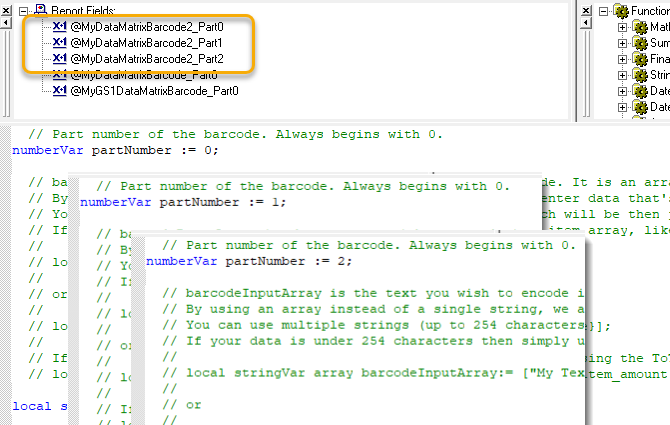Image resolution: width=670 pixels, height=425 pixels.
Task: Expand the Math functions category
Action: click(x=623, y=27)
